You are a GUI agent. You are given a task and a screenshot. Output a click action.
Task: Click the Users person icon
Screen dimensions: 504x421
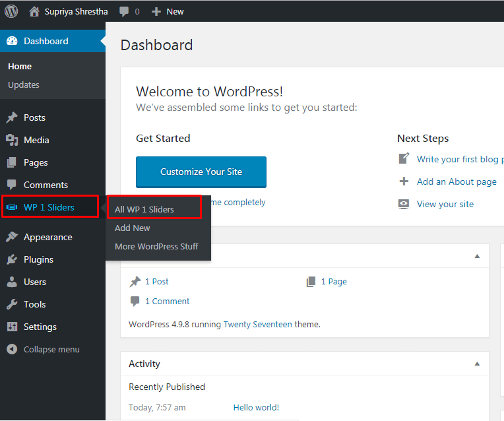12,282
